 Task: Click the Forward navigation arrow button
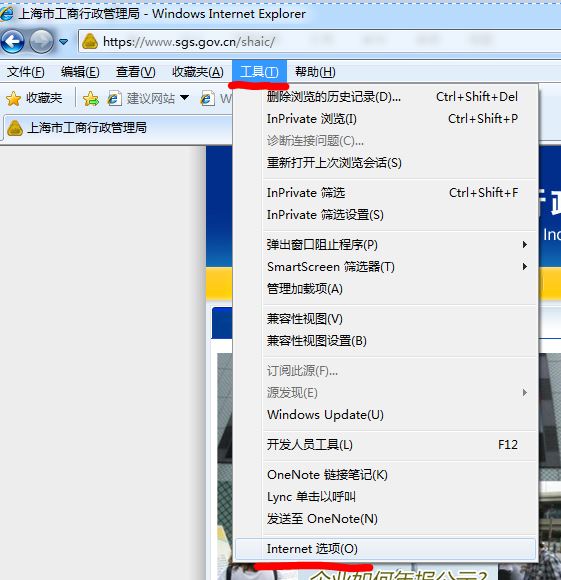[41, 41]
